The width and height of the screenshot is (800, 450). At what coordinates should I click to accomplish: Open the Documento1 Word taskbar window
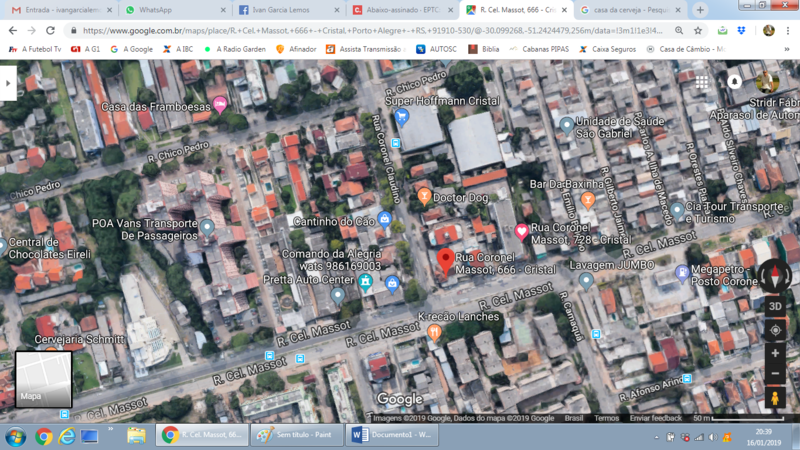point(392,435)
